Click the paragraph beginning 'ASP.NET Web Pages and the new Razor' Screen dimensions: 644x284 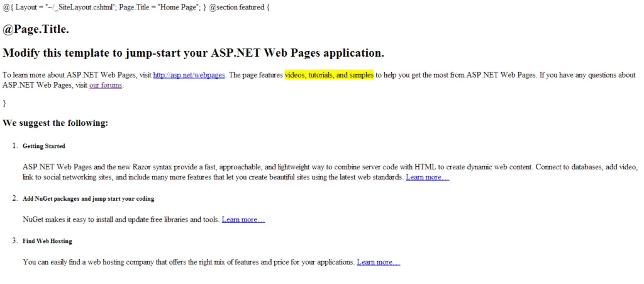[x=330, y=172]
